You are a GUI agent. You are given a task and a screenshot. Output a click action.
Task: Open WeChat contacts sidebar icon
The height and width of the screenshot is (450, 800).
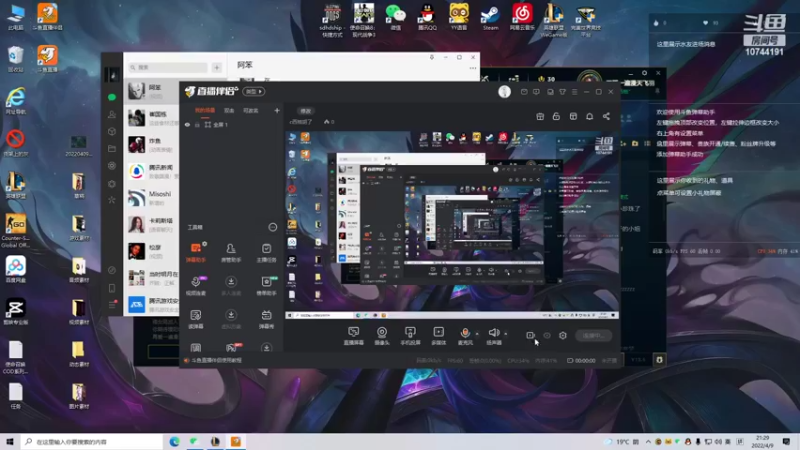click(x=112, y=114)
